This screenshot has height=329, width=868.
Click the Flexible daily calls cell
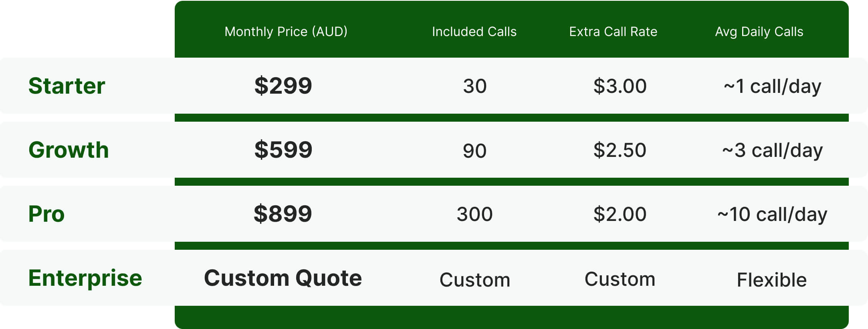click(x=771, y=279)
